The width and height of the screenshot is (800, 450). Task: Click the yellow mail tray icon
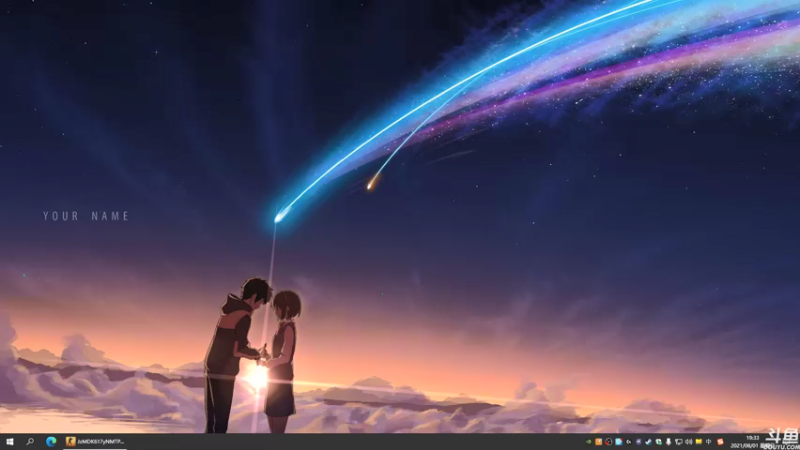coord(698,442)
